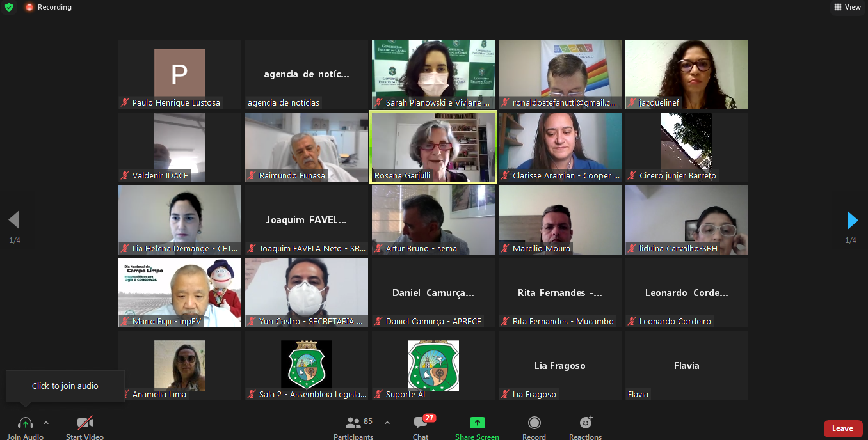The image size is (868, 440).
Task: Open the View layout menu
Action: pyautogui.click(x=847, y=7)
